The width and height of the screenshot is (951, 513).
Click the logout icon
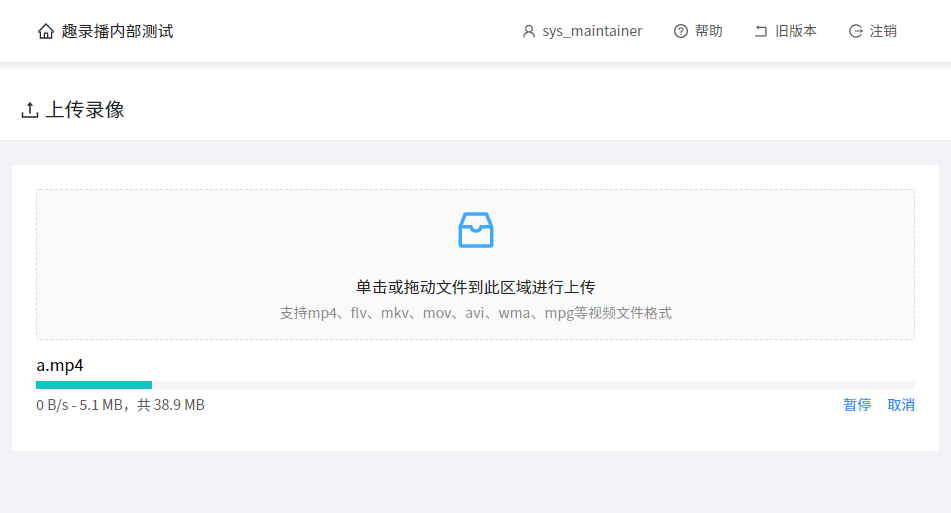point(855,31)
